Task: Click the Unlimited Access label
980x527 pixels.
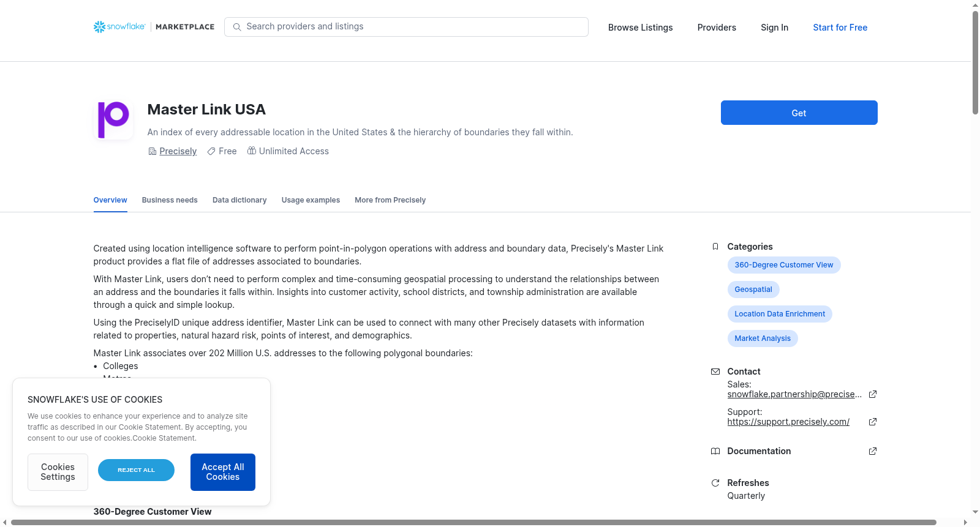Action: (294, 151)
